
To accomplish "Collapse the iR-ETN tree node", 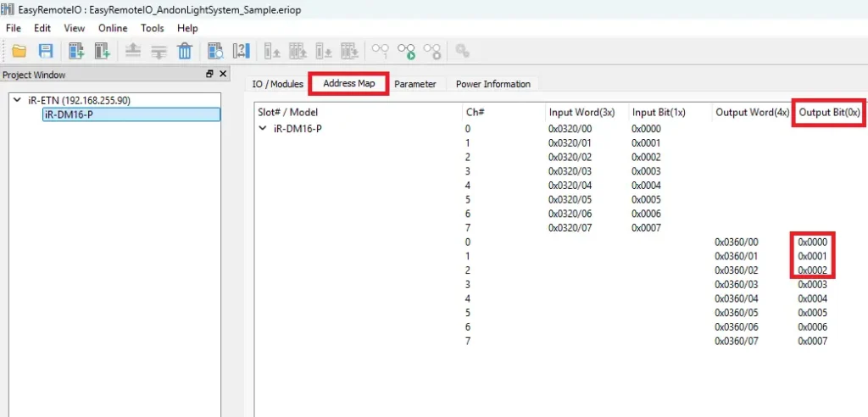I will coord(17,101).
